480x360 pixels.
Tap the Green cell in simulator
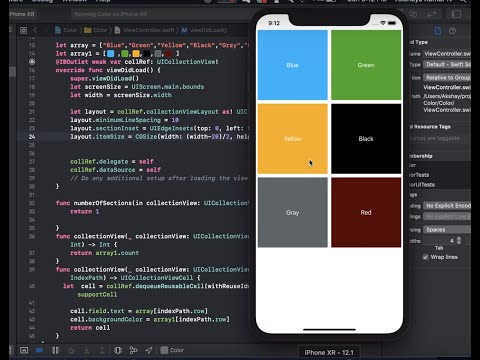coord(366,65)
